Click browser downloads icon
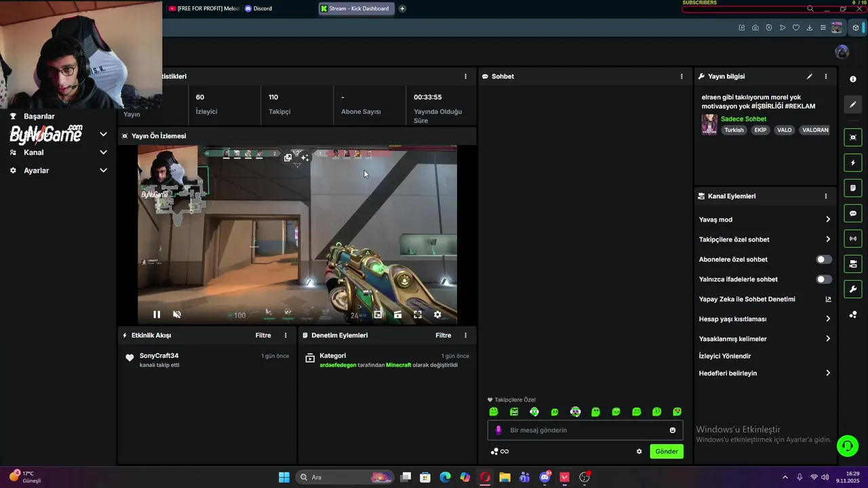 810,28
